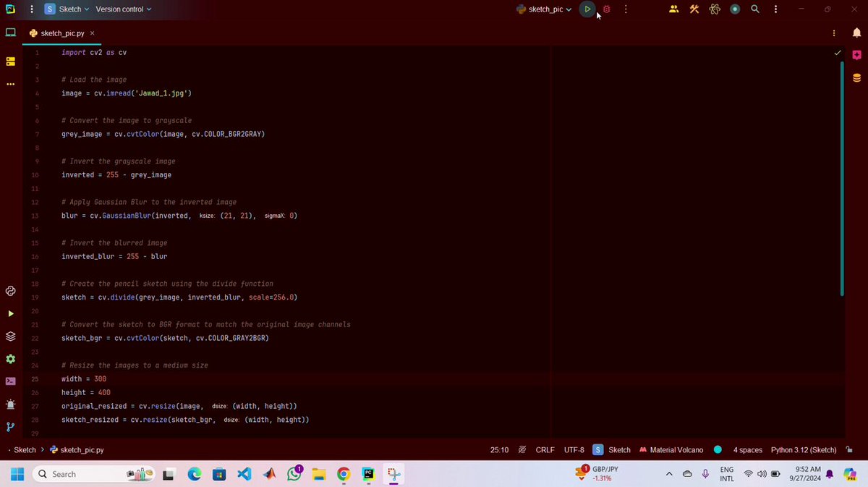Open the Notifications bell panel
The image size is (868, 487).
(856, 33)
